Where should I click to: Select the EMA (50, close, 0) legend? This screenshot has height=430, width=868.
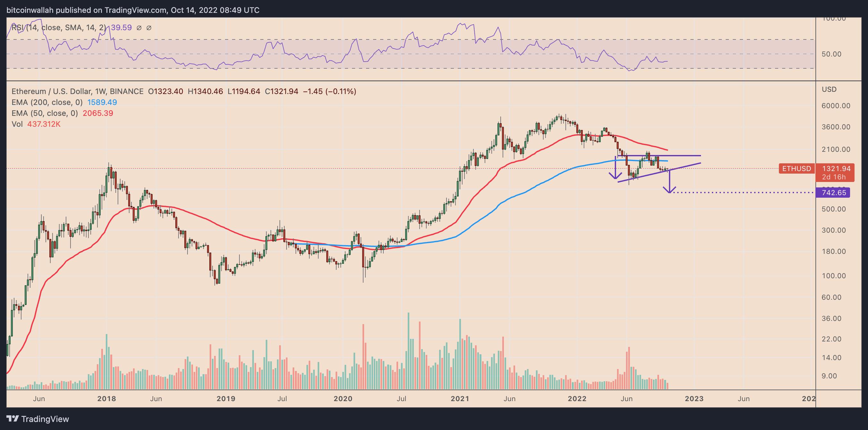[x=45, y=113]
